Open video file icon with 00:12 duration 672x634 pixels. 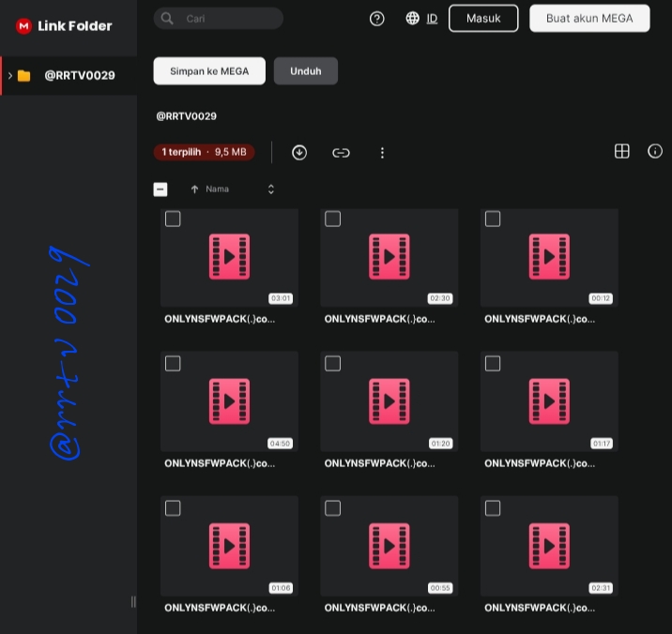[x=549, y=257]
